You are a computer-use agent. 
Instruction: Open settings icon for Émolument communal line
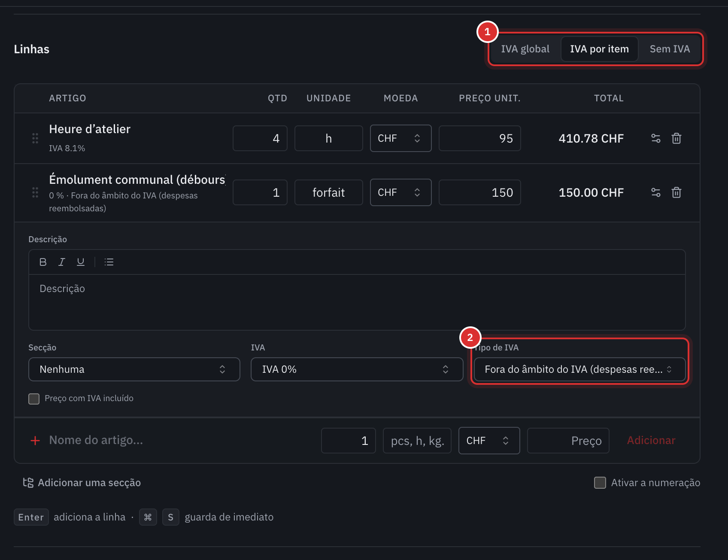tap(655, 192)
